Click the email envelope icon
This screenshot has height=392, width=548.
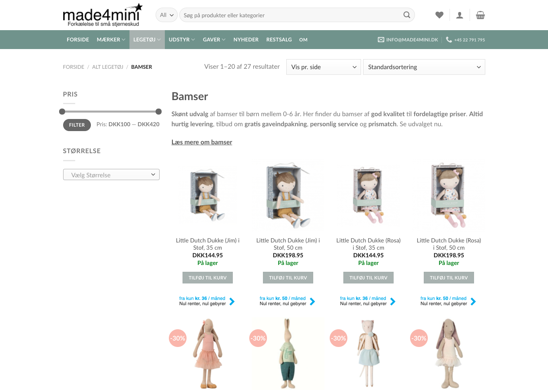pos(381,40)
